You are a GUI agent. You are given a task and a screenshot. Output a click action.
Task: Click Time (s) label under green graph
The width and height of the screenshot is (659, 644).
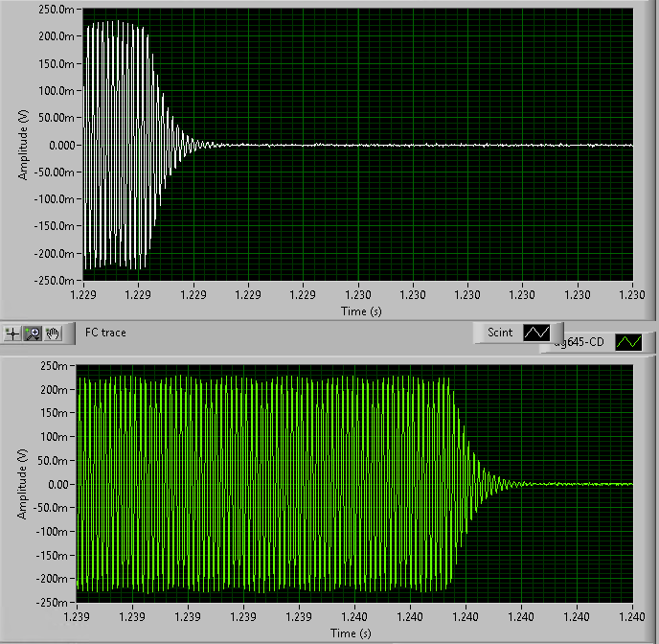[x=351, y=633]
